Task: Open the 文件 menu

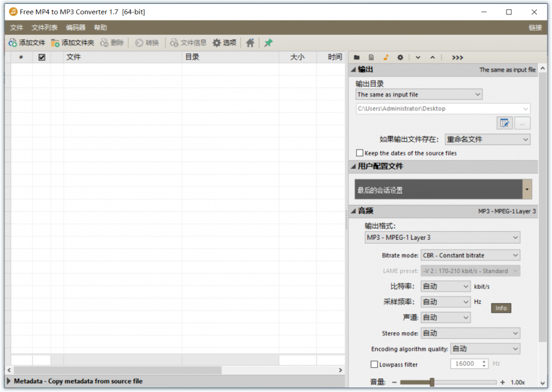Action: (x=16, y=28)
